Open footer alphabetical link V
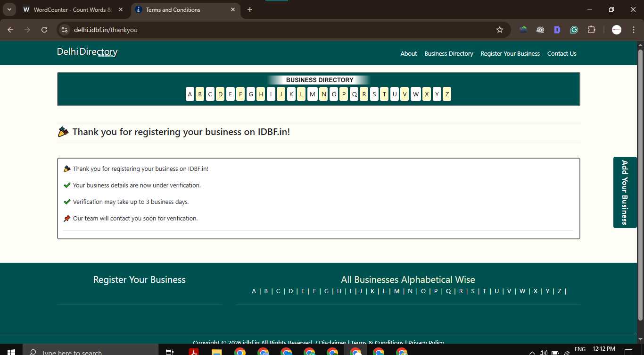 coord(509,291)
